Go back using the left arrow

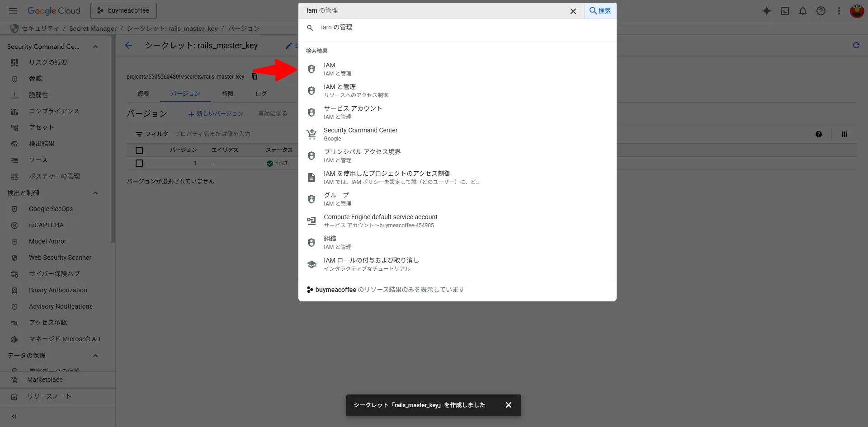coord(129,45)
